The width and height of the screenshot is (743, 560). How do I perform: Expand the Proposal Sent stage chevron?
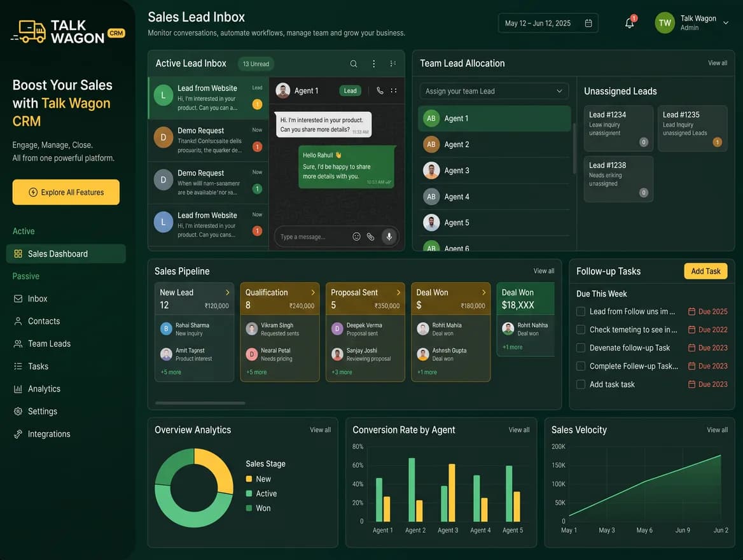coord(398,293)
